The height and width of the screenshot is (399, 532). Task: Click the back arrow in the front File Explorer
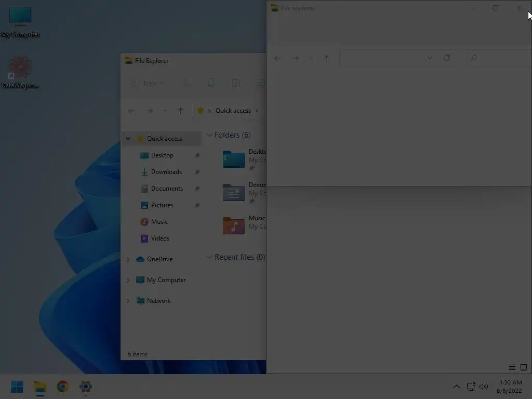pyautogui.click(x=277, y=58)
